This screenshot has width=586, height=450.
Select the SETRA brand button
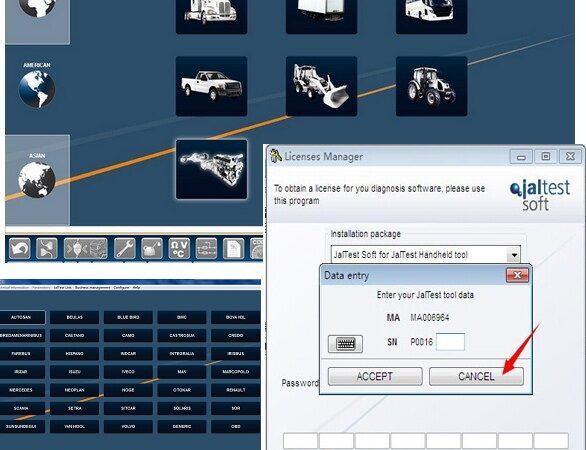[74, 409]
